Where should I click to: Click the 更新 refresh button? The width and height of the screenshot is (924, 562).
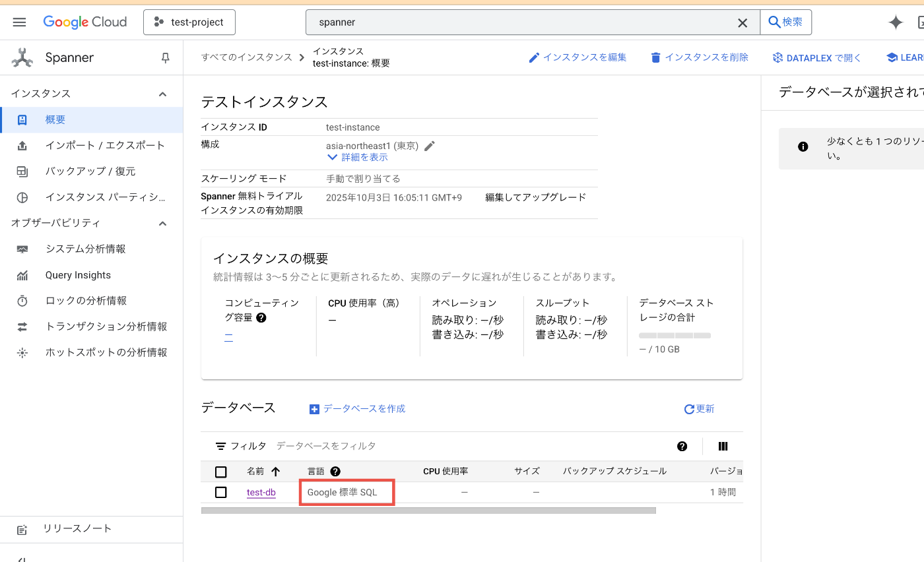tap(700, 409)
